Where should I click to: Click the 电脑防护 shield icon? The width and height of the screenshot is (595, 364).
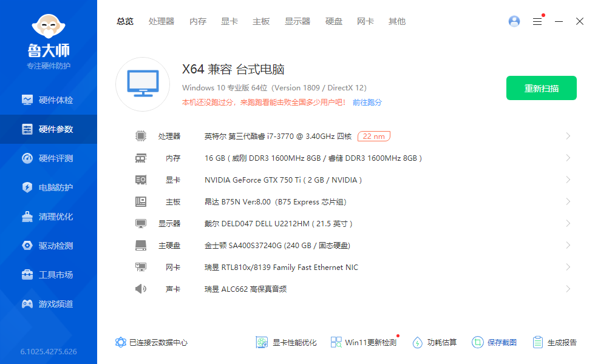27,187
